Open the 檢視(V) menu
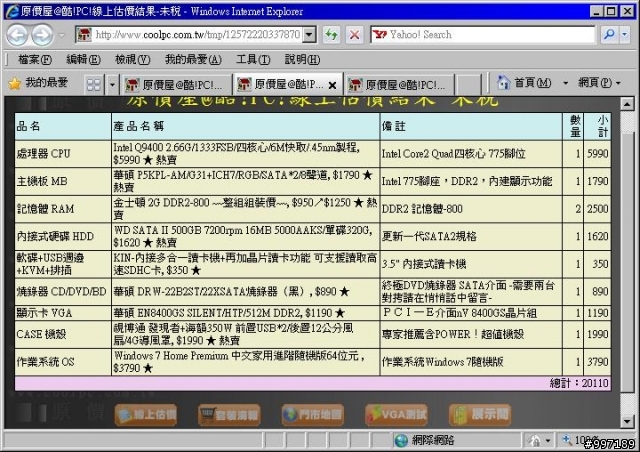Screen dimensions: 640x452 point(132,60)
